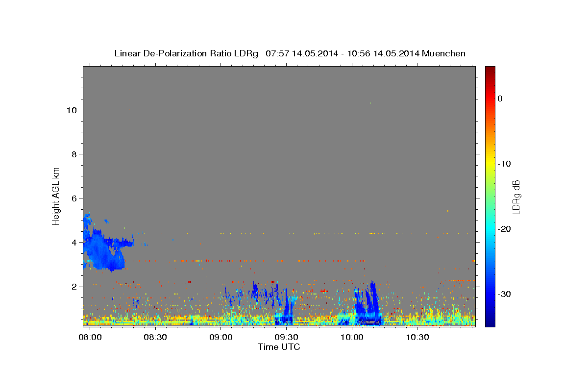
Task: Click the dark red top of the colorbar
Action: pos(490,70)
